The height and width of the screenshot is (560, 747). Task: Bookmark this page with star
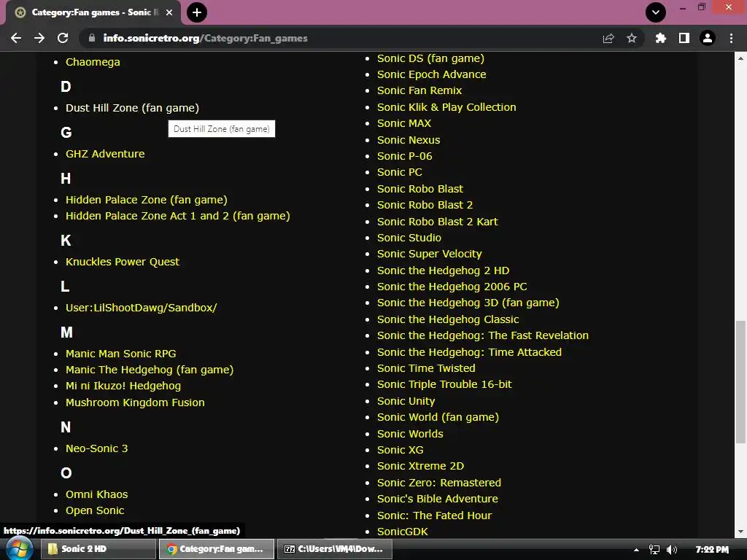coord(632,38)
